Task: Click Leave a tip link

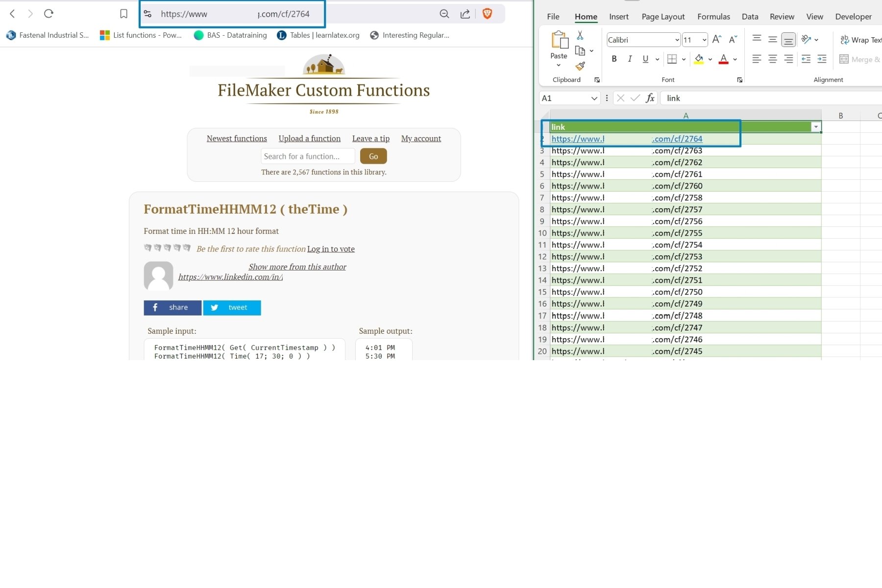Action: 371,139
